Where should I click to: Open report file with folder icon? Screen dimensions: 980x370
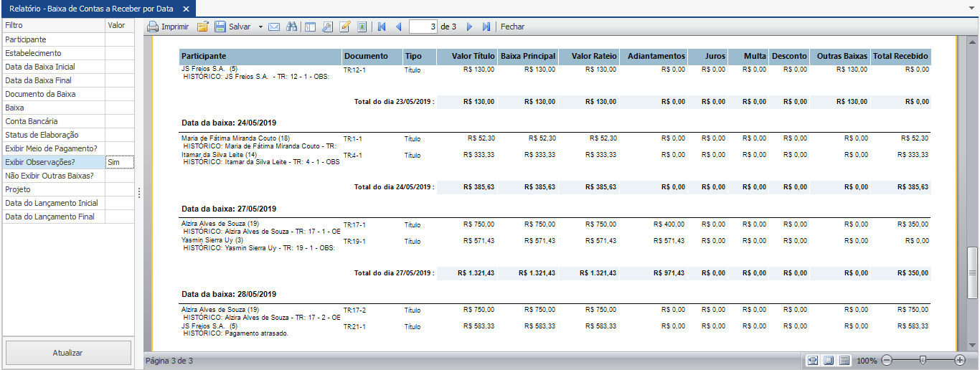point(202,27)
